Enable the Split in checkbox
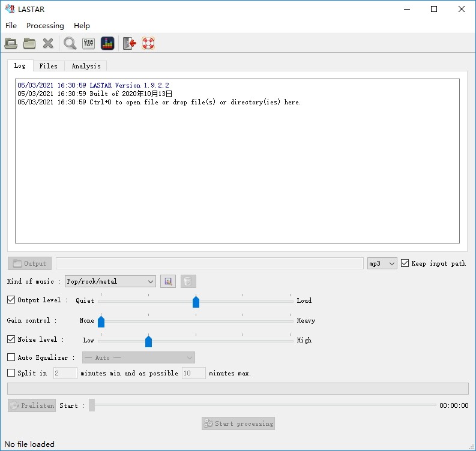This screenshot has width=476, height=451. pyautogui.click(x=11, y=373)
